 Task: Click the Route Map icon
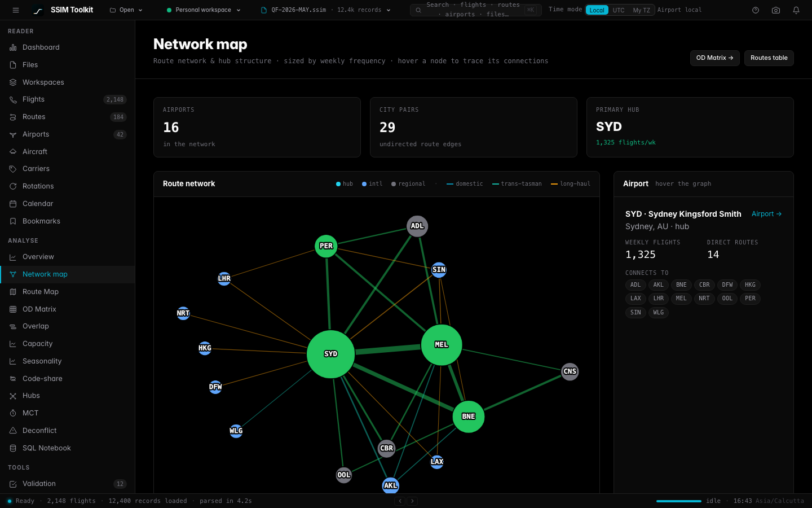pos(13,292)
